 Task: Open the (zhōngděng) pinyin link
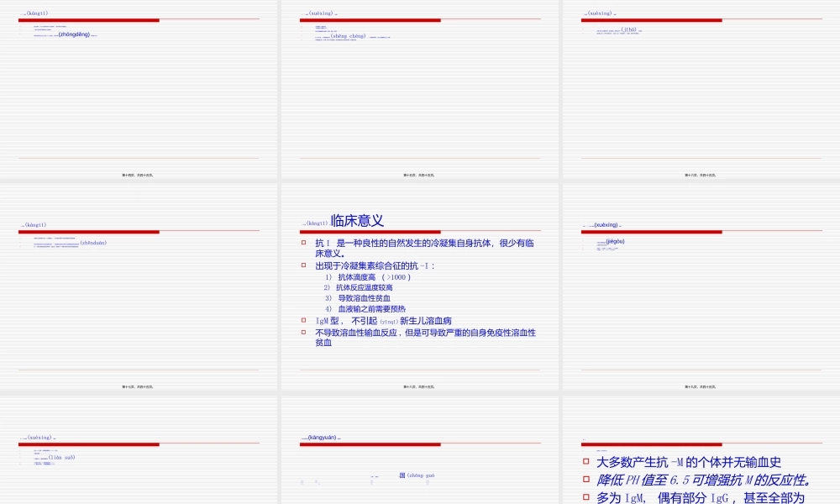pyautogui.click(x=73, y=34)
